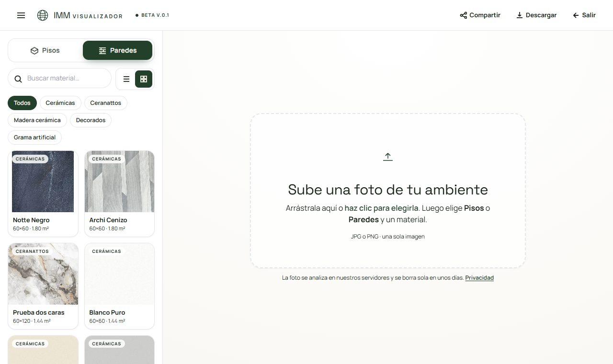Click the download arrow icon beside Descargar
The width and height of the screenshot is (613, 364).
click(520, 15)
